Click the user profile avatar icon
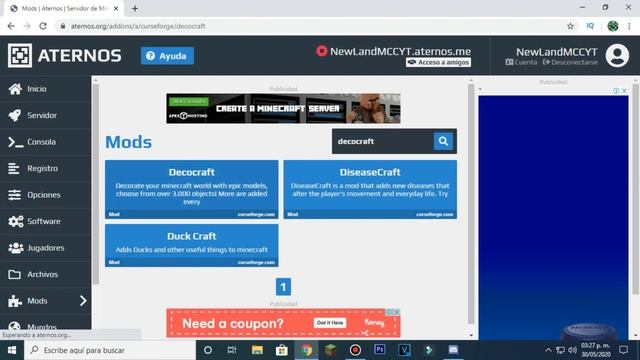Image resolution: width=640 pixels, height=360 pixels. click(x=617, y=56)
